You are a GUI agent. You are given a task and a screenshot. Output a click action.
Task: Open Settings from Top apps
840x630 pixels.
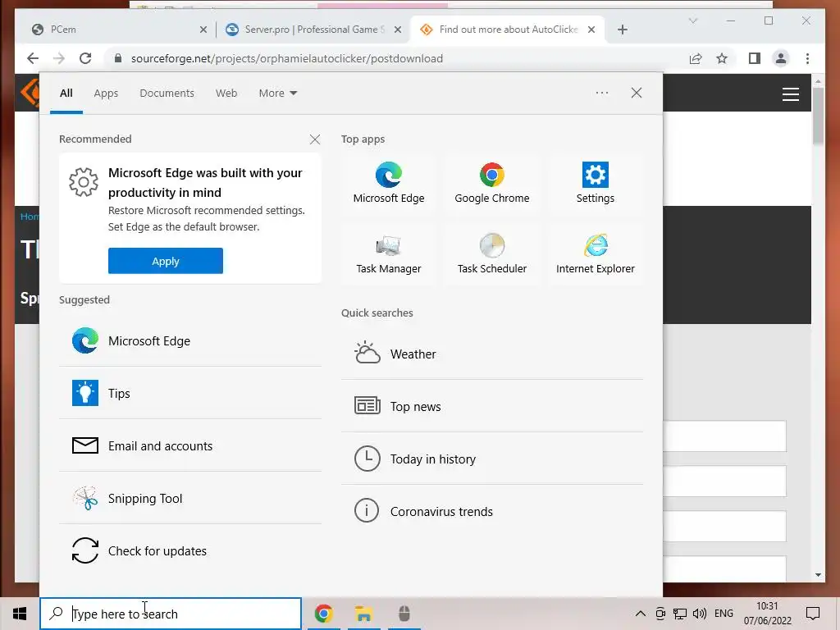pyautogui.click(x=596, y=183)
